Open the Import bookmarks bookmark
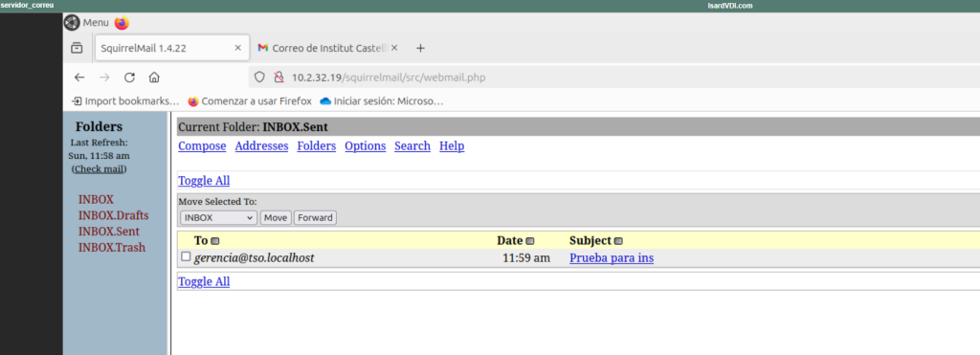The height and width of the screenshot is (355, 980). (x=125, y=100)
